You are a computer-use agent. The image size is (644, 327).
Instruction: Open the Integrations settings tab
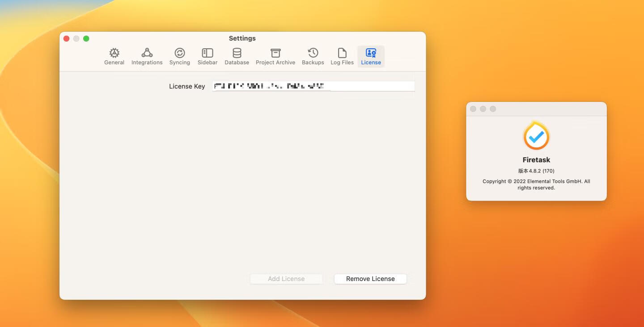coord(147,57)
